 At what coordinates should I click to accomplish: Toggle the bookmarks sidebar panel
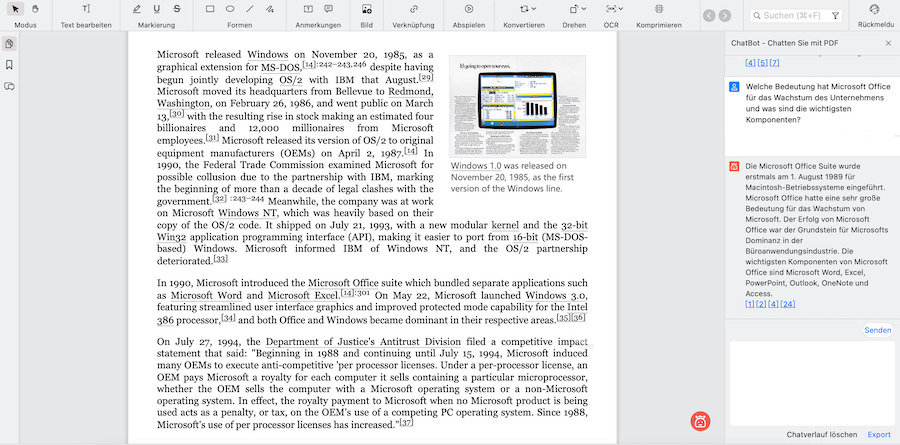9,65
